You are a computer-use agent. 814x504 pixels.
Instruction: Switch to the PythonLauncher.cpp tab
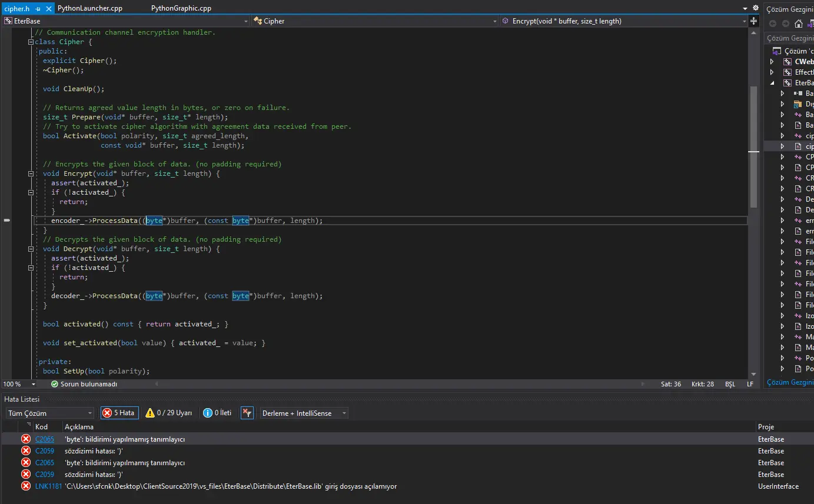(x=89, y=8)
